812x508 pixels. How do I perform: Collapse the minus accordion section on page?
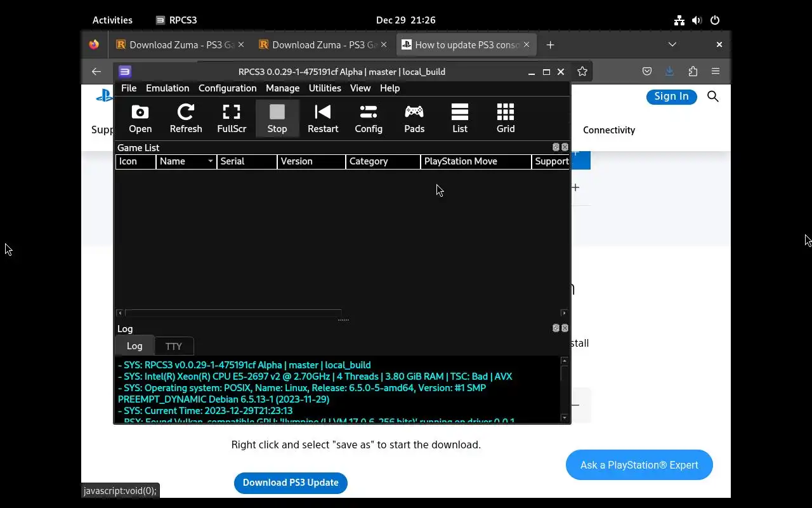575,404
